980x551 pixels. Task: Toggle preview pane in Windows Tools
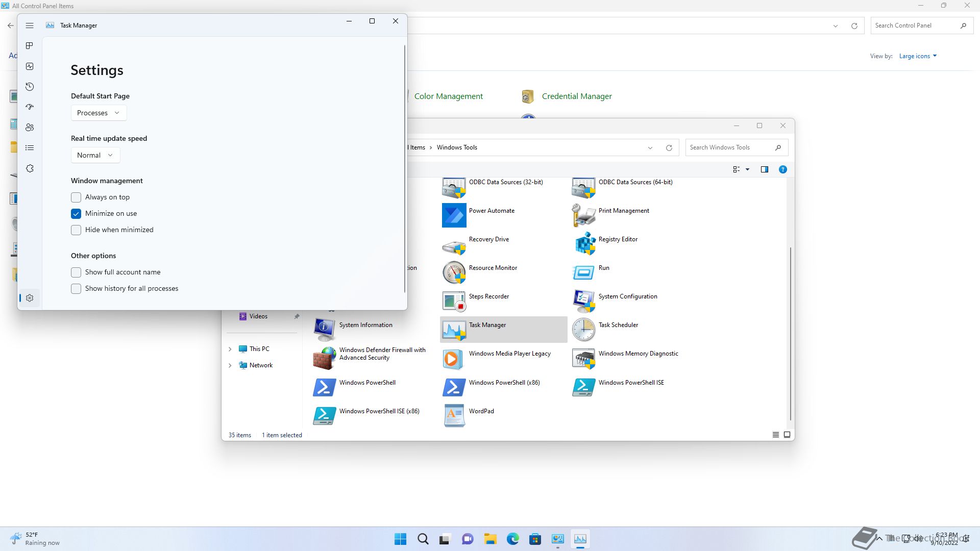point(764,169)
